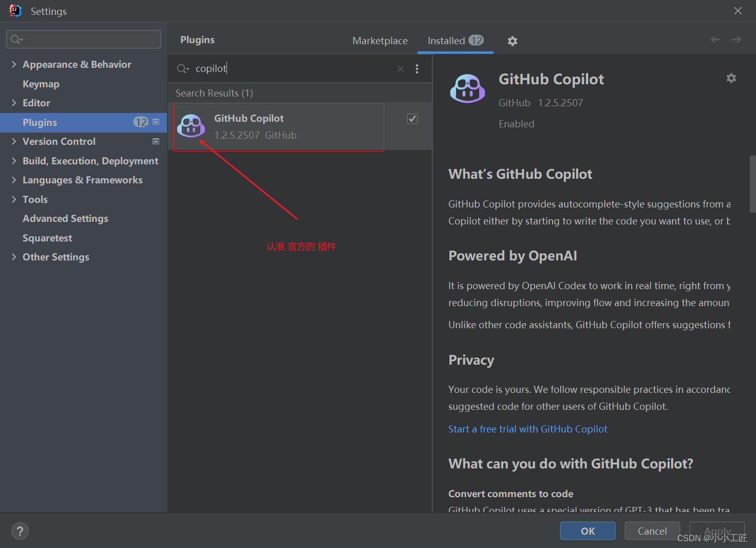
Task: Close the Settings dialog window
Action: (x=738, y=11)
